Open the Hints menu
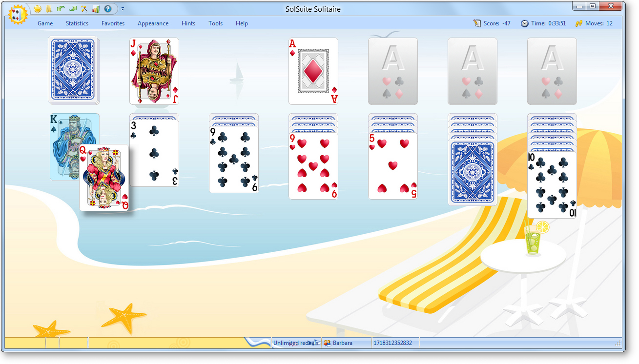 tap(188, 23)
